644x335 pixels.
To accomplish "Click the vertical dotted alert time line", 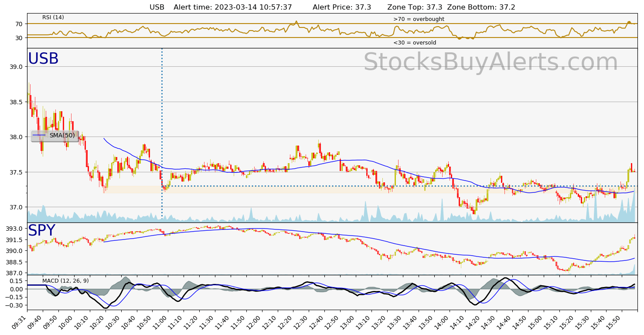I will click(162, 133).
